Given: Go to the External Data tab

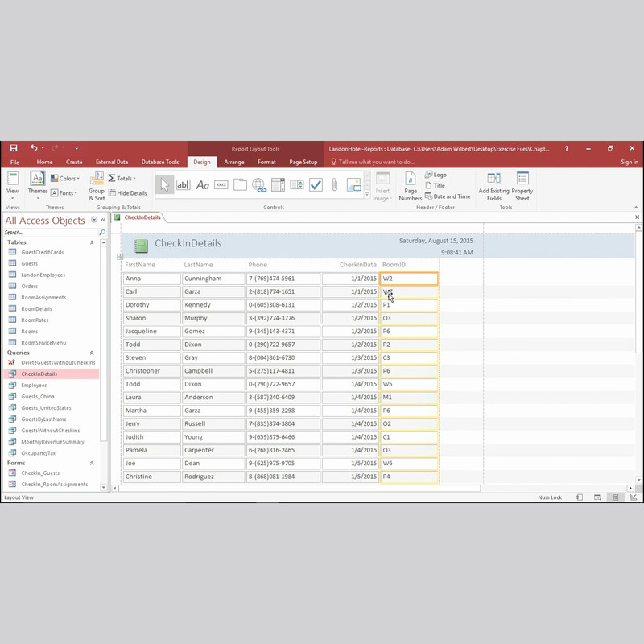Looking at the screenshot, I should pyautogui.click(x=112, y=163).
